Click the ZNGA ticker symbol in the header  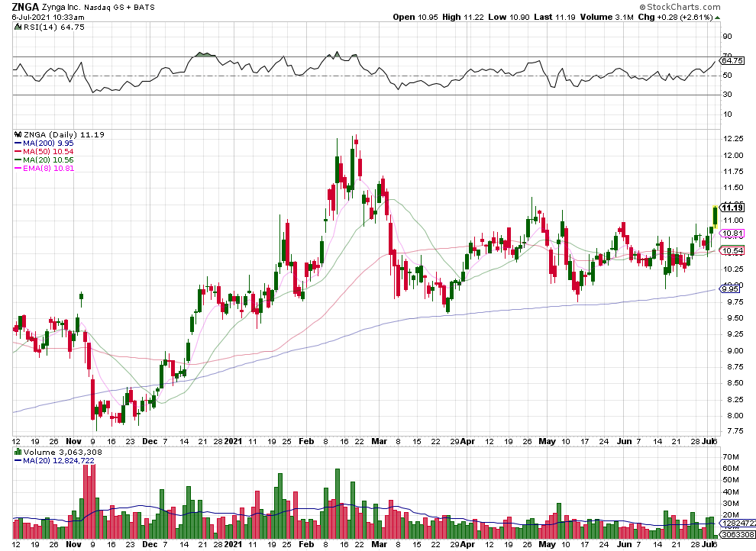(x=25, y=7)
